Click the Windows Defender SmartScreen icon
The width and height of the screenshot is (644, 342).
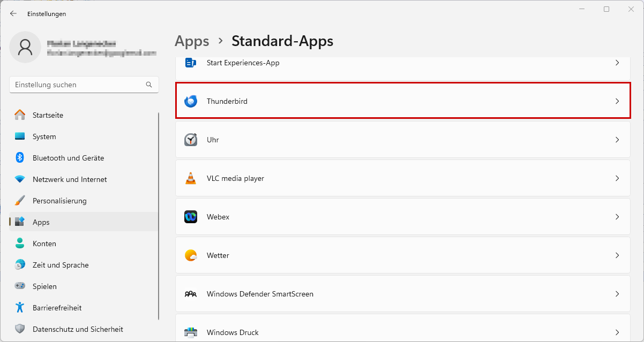[191, 294]
